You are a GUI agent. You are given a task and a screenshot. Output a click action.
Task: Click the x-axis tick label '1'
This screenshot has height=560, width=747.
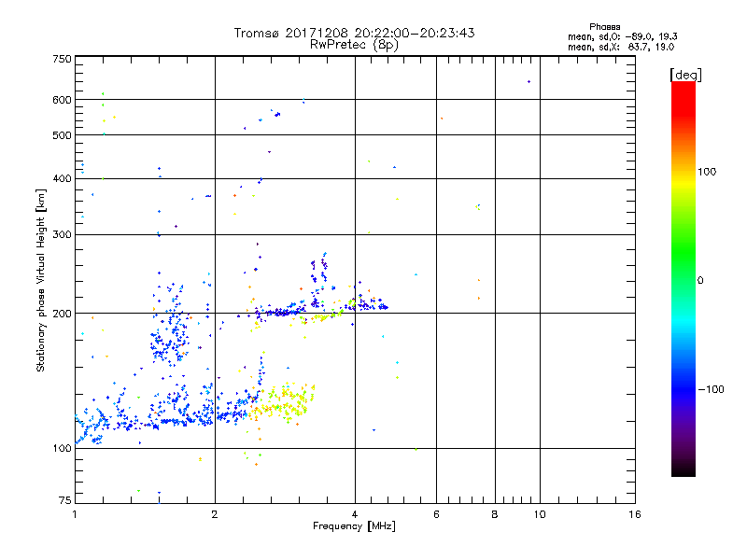coord(75,514)
